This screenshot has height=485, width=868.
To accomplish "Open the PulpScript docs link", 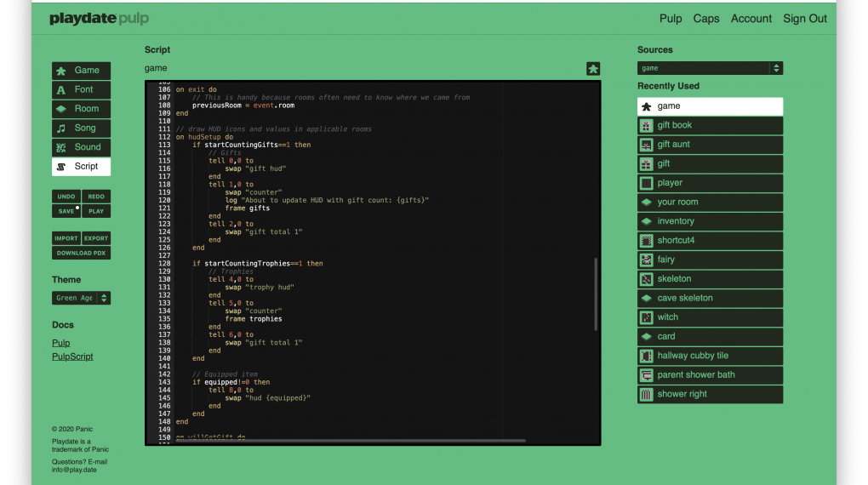I will tap(72, 357).
